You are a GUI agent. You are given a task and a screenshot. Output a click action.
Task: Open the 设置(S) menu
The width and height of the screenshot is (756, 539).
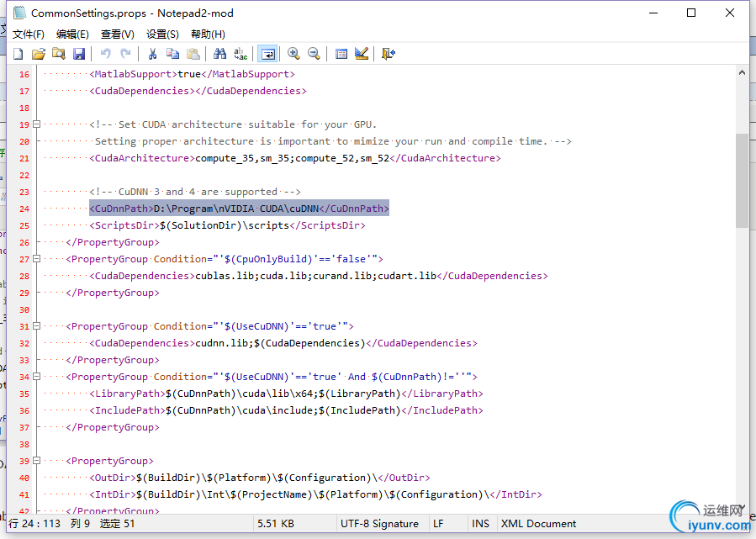[x=162, y=34]
